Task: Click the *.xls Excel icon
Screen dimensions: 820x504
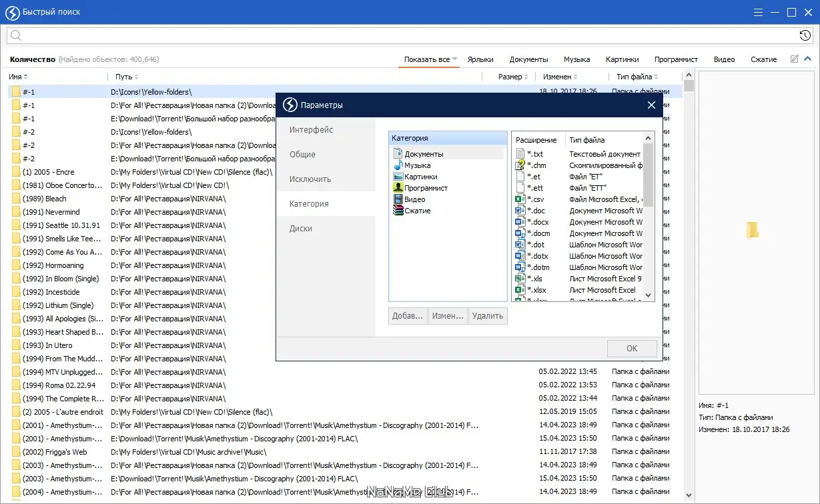Action: tap(520, 279)
